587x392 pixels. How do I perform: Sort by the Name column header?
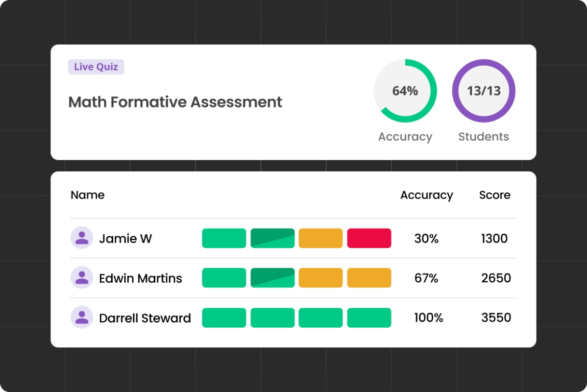tap(88, 195)
